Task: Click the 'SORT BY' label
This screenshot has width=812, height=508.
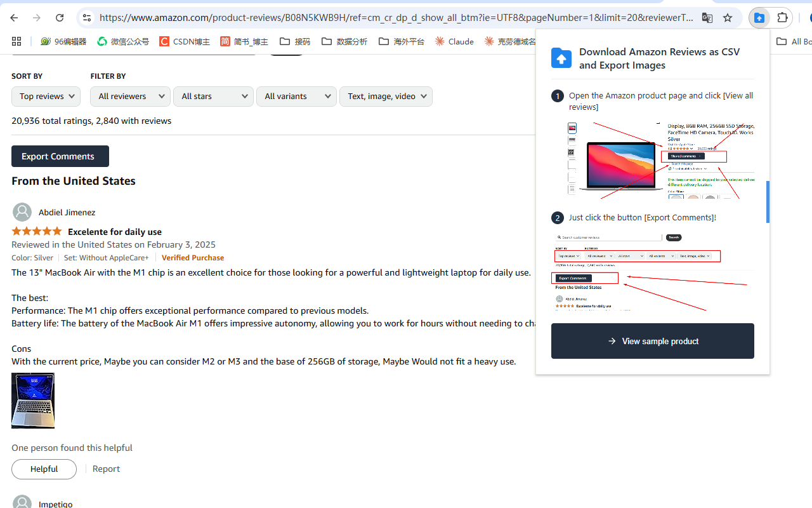Action: (27, 76)
